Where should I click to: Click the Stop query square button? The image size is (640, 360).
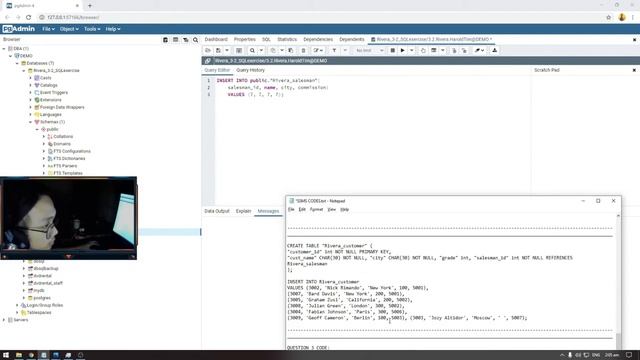392,50
